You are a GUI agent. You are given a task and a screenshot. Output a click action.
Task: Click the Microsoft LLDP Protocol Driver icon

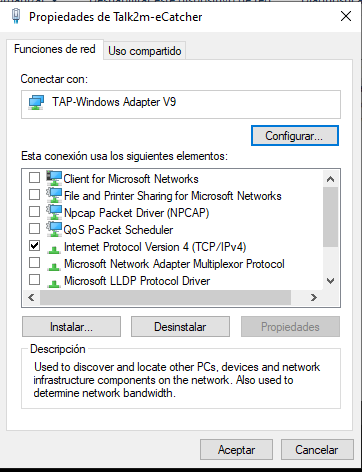54,283
